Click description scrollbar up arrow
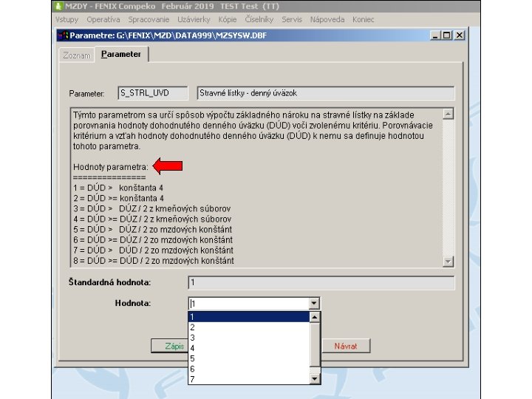Screen dimensions: 532x399 [x=448, y=114]
